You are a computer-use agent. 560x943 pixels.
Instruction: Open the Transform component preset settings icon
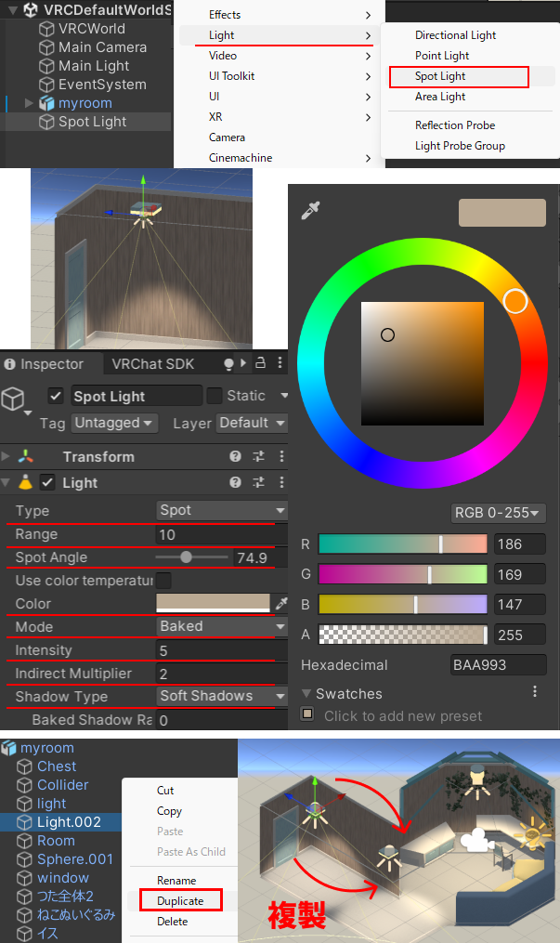coord(261,457)
